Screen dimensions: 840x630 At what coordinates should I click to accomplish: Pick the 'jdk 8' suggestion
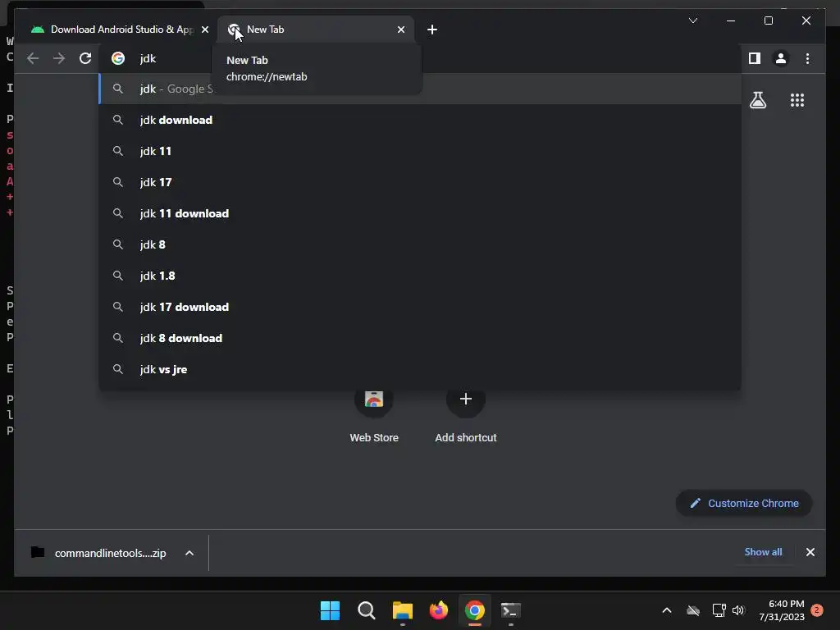click(x=420, y=244)
